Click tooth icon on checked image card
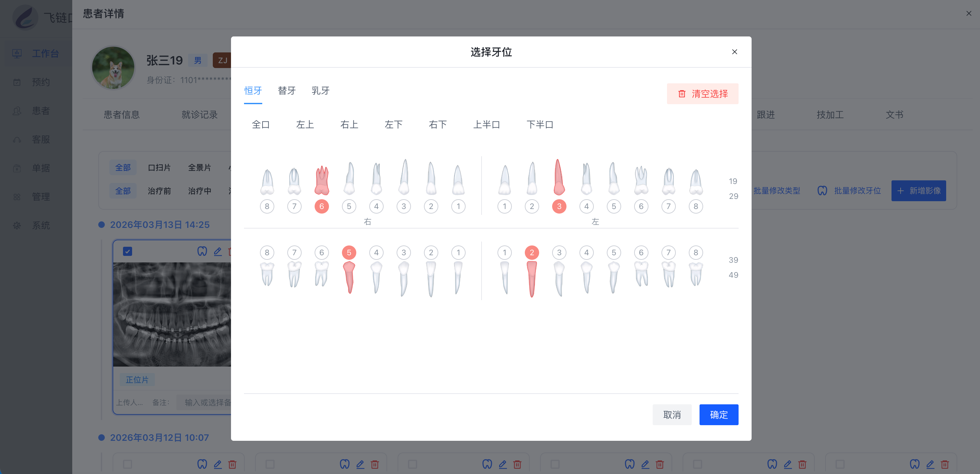The height and width of the screenshot is (474, 980). click(202, 251)
